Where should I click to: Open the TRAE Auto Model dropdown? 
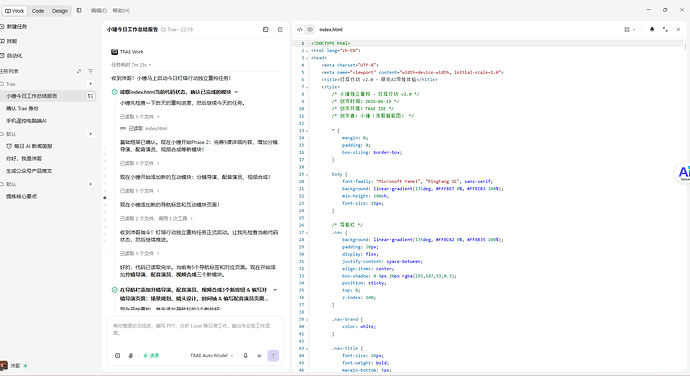pyautogui.click(x=212, y=355)
